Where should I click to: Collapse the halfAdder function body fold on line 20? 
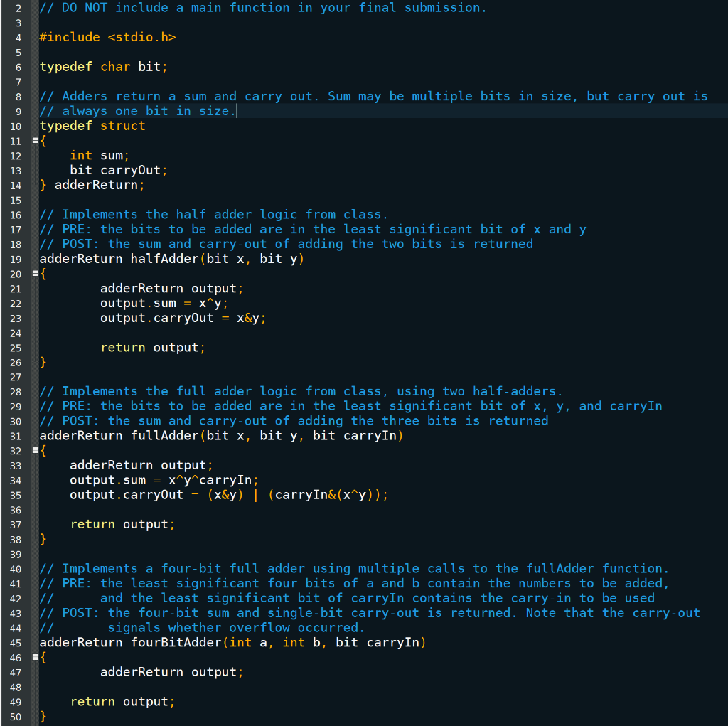(35, 273)
